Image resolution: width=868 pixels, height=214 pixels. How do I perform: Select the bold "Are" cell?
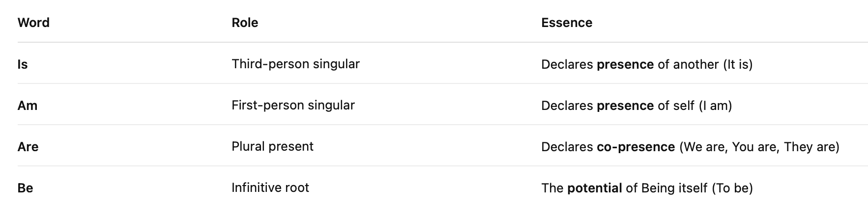(x=28, y=147)
